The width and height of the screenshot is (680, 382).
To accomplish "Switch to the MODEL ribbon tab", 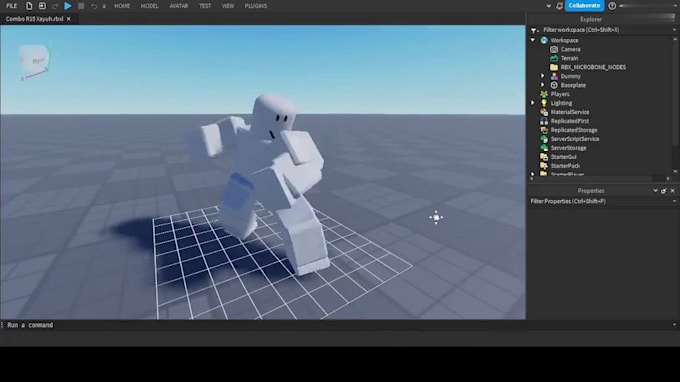I will click(x=150, y=6).
